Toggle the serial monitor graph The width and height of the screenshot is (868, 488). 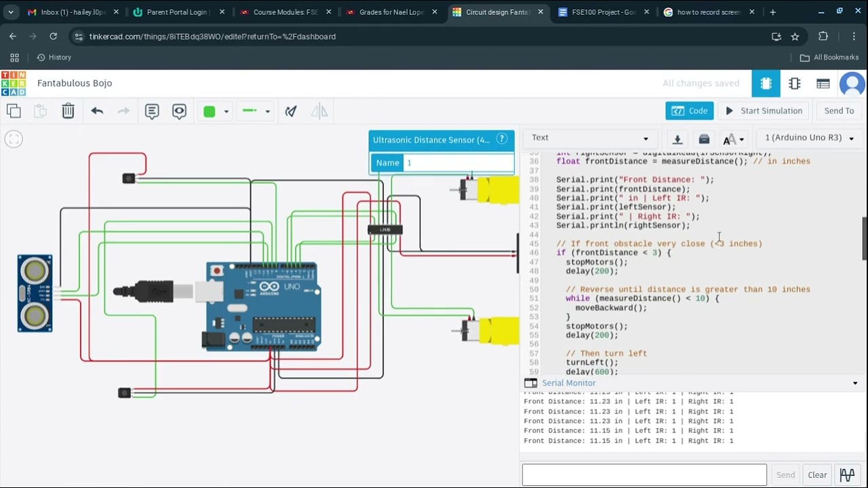point(847,475)
